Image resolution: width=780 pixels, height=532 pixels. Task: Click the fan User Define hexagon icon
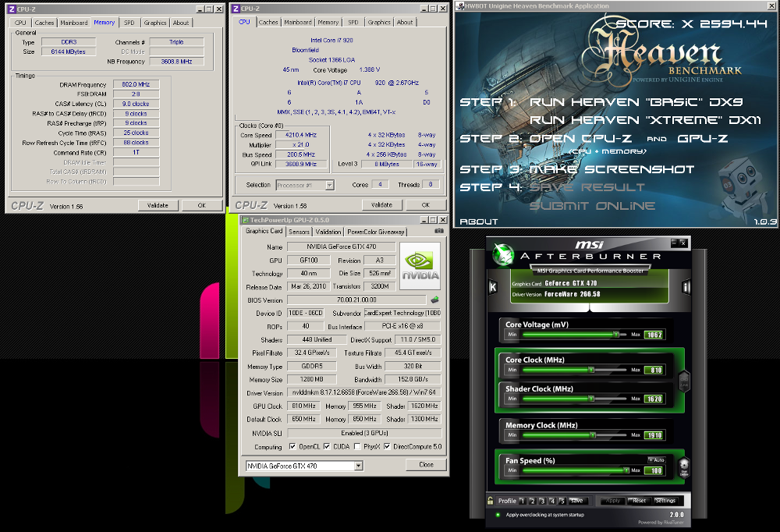[684, 467]
